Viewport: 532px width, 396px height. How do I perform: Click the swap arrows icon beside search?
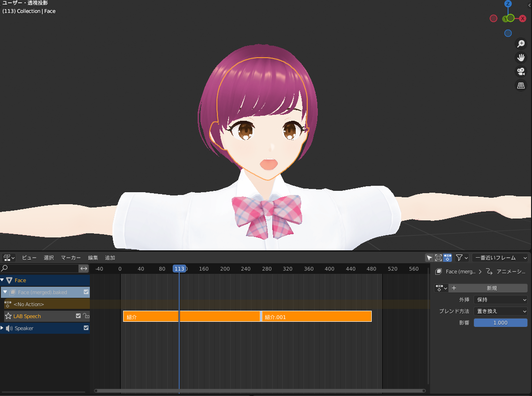click(x=84, y=269)
